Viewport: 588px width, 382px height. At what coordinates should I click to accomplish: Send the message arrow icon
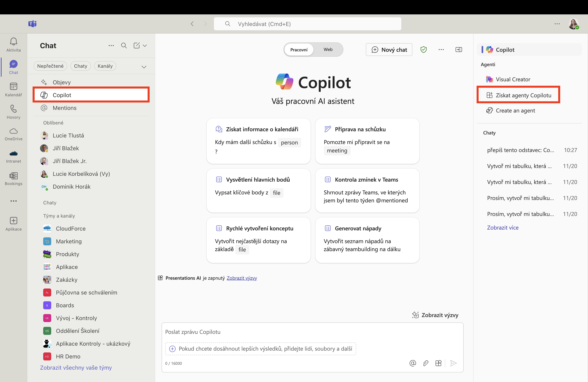coord(453,363)
